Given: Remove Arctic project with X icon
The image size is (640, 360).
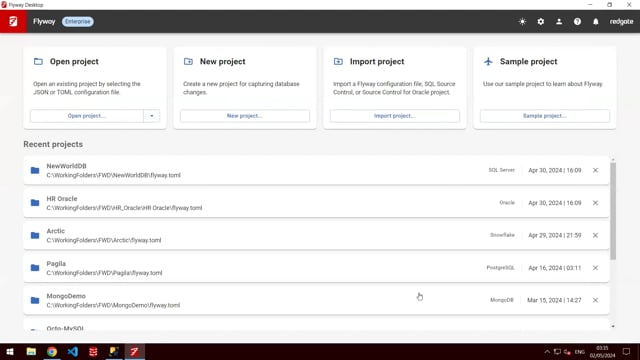Looking at the screenshot, I should (595, 235).
